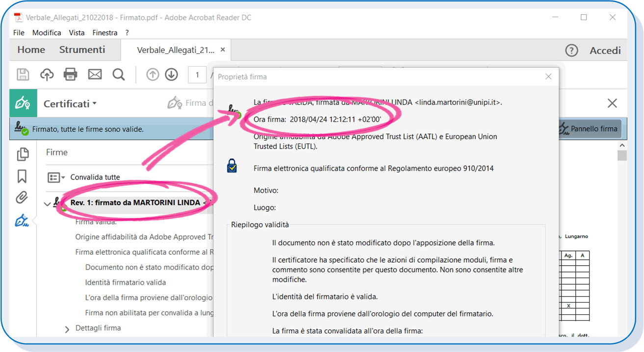The image size is (644, 352).
Task: Open the Attachments paperclip panel
Action: pos(22,198)
